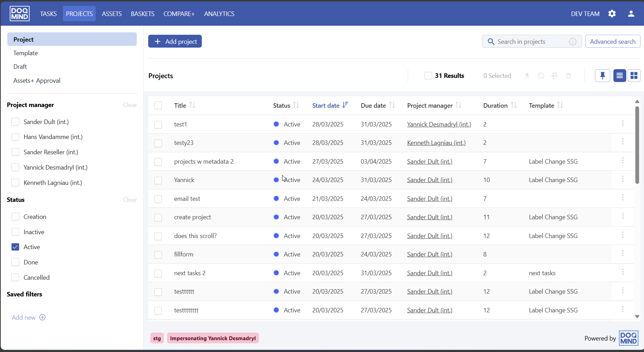644x352 pixels.
Task: Click the search info icon
Action: 572,42
